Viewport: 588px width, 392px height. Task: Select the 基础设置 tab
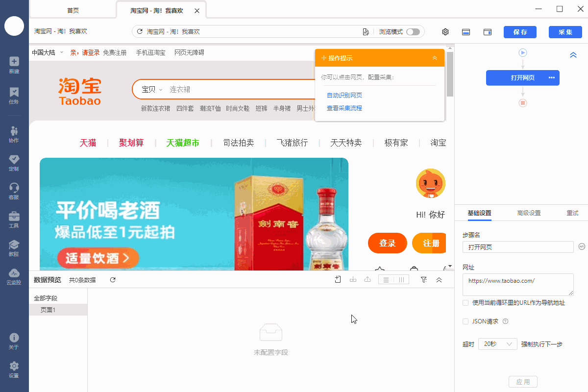(479, 213)
